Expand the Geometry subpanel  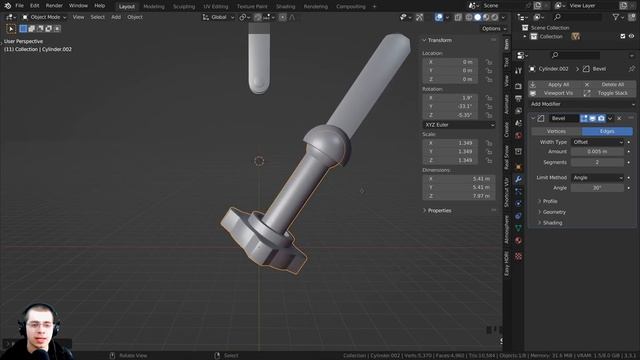[x=552, y=212]
